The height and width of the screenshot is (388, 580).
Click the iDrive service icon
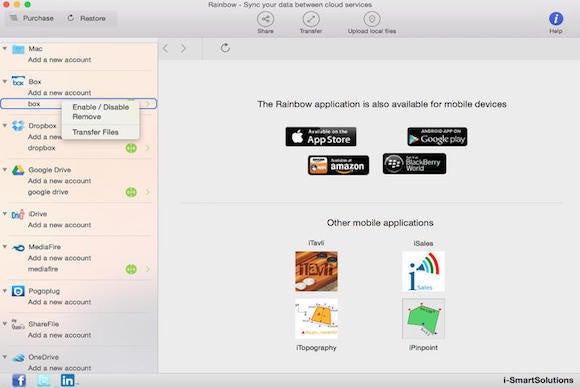[x=18, y=214]
